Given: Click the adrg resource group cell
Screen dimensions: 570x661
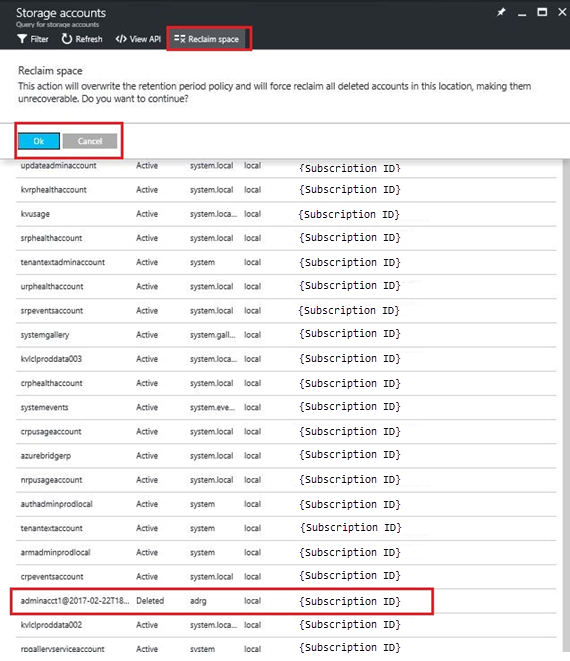Looking at the screenshot, I should pos(198,601).
